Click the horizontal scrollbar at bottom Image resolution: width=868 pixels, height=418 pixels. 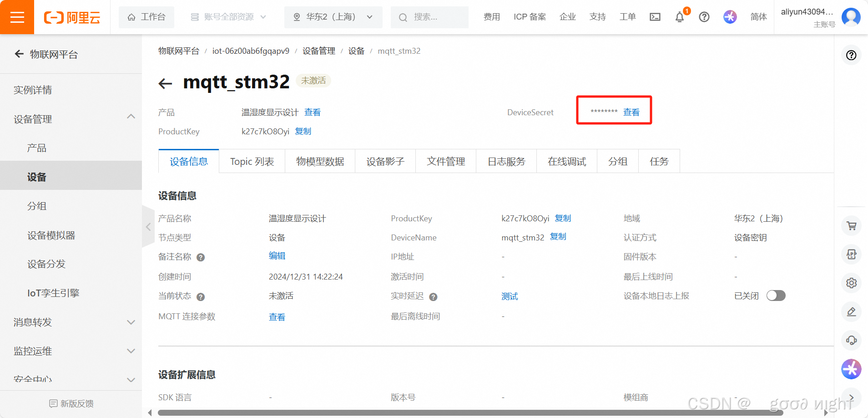(470, 413)
